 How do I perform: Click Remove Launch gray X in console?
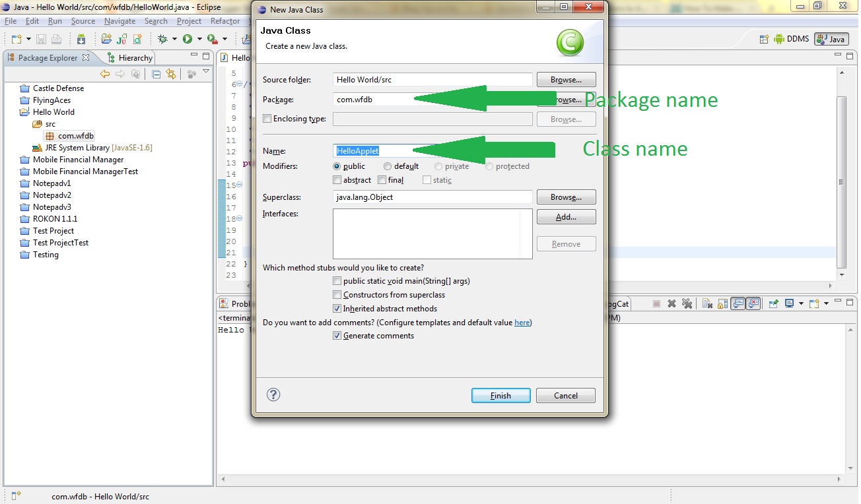[x=672, y=303]
